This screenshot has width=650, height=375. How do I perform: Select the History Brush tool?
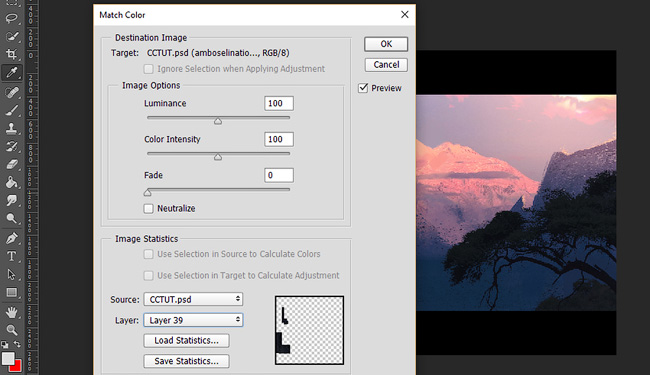click(x=12, y=146)
